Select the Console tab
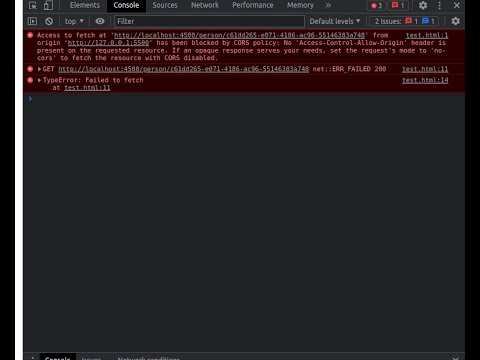This screenshot has height=360, width=480. 126,5
